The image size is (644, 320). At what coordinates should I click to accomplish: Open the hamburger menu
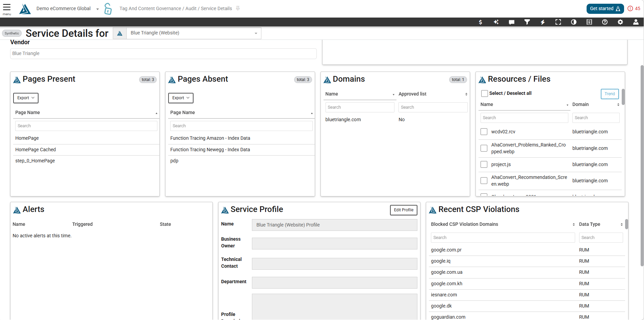[x=7, y=7]
